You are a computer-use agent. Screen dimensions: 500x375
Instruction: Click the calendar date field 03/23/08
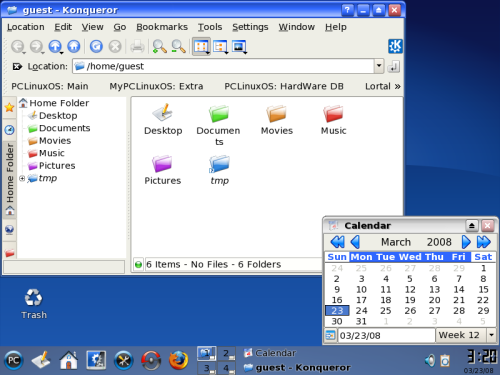coord(386,335)
